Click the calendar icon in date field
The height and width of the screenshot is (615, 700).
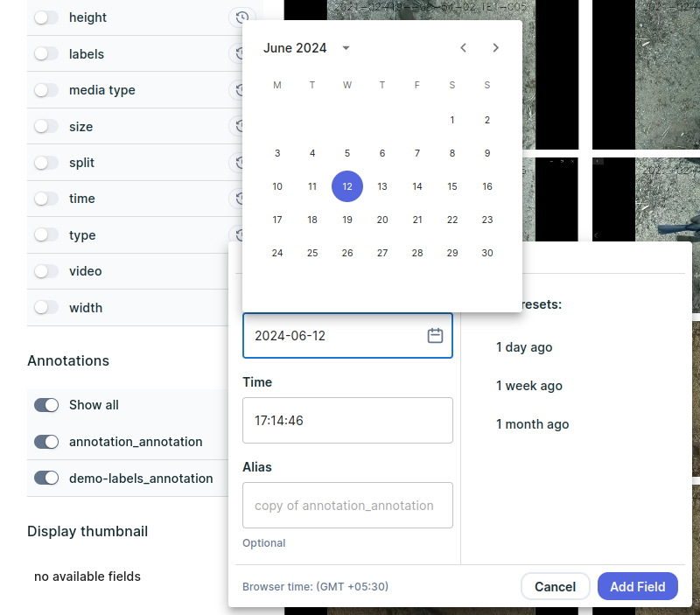tap(435, 336)
